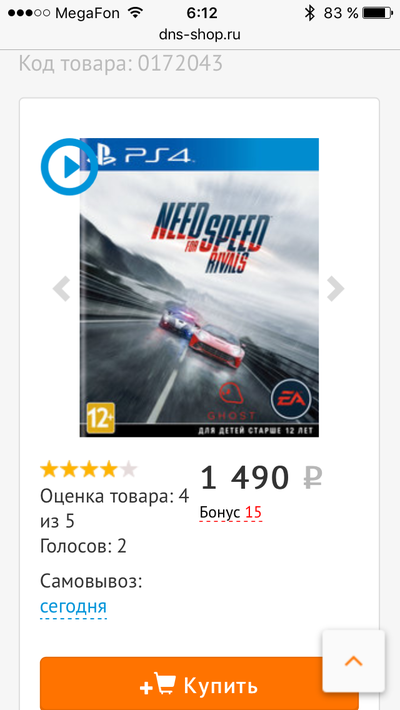The height and width of the screenshot is (710, 400).
Task: Play the product video overlay button
Action: click(69, 167)
